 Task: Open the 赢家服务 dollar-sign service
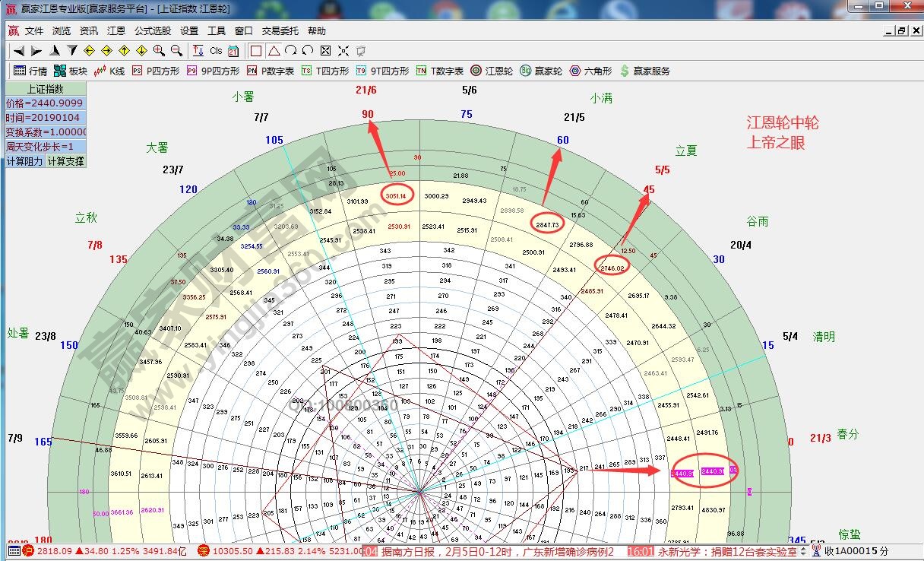point(644,71)
